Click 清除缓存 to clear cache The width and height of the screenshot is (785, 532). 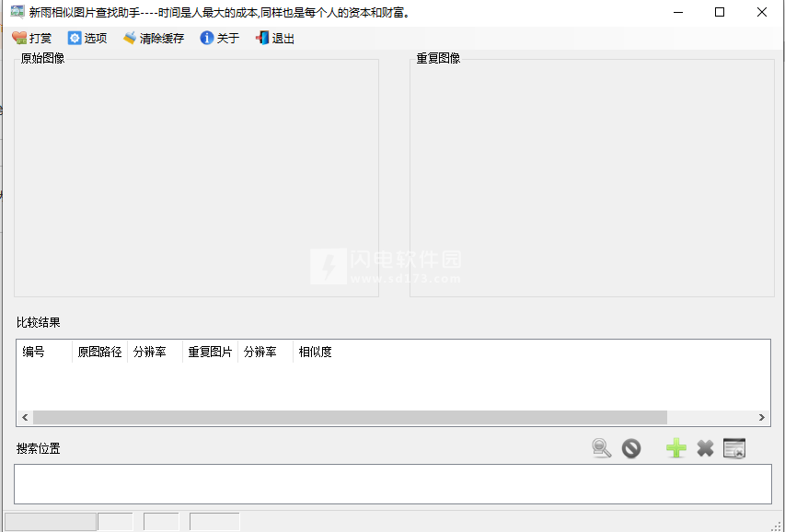(x=154, y=38)
